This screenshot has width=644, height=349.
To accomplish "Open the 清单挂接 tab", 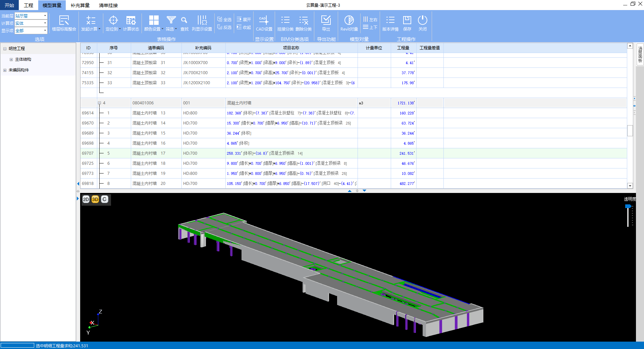I will click(108, 5).
